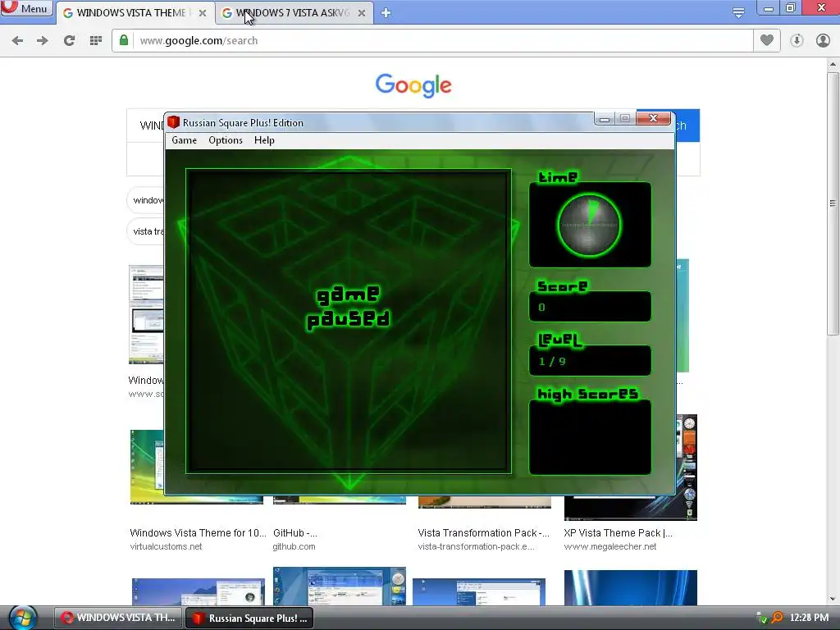Open the Options menu in Russian Square
The height and width of the screenshot is (630, 840).
(x=226, y=140)
